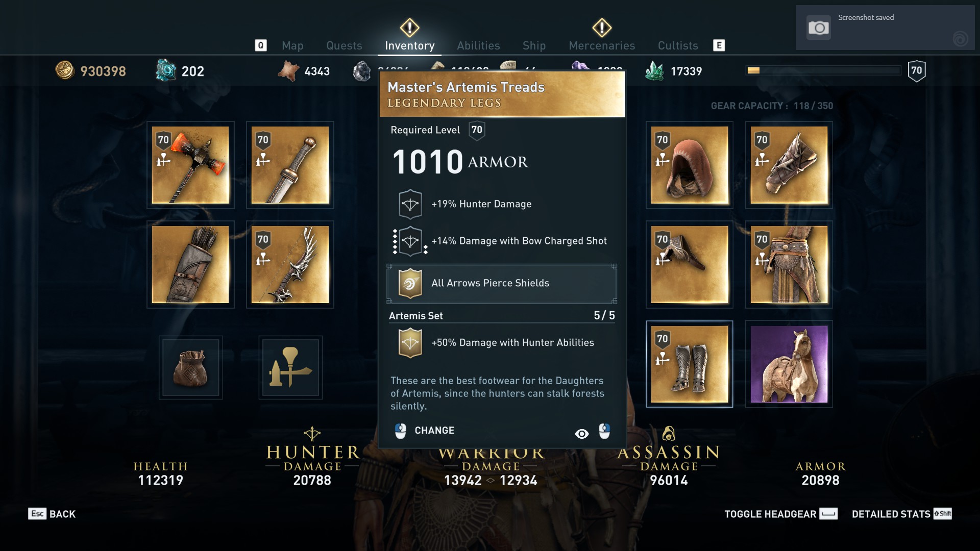Open the Mercenaries tab
The height and width of the screenshot is (551, 980).
pyautogui.click(x=602, y=45)
